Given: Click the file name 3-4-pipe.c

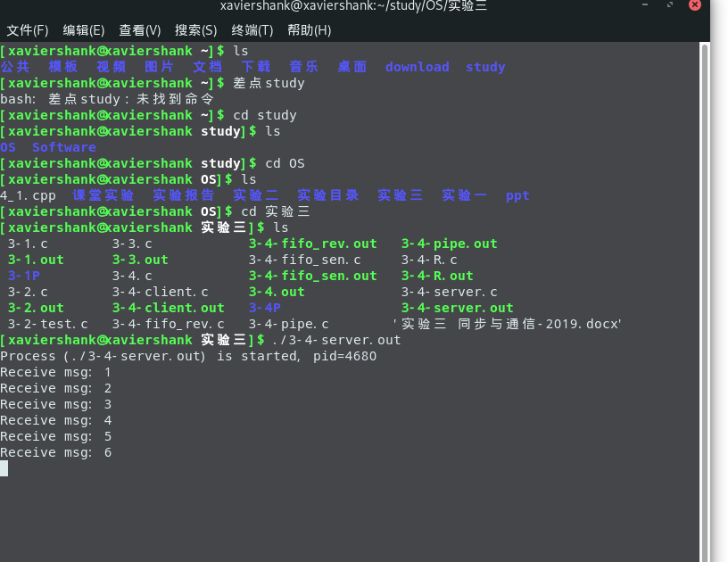Looking at the screenshot, I should coord(289,324).
